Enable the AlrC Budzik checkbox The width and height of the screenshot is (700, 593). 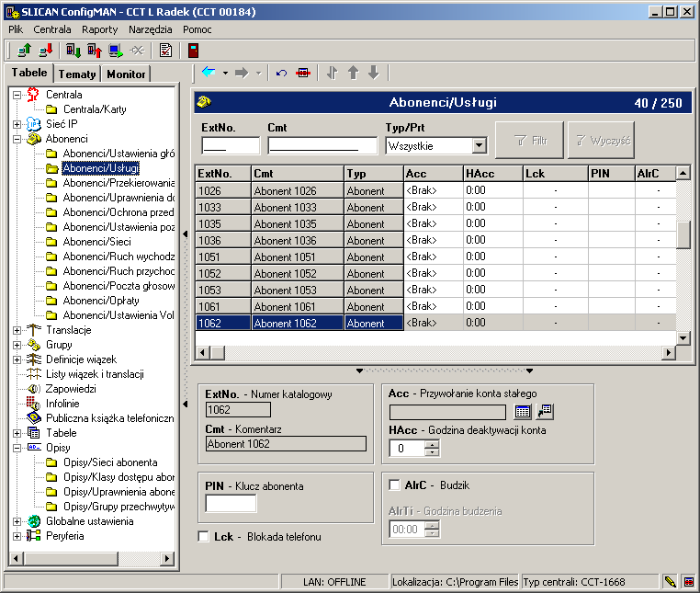[x=395, y=485]
